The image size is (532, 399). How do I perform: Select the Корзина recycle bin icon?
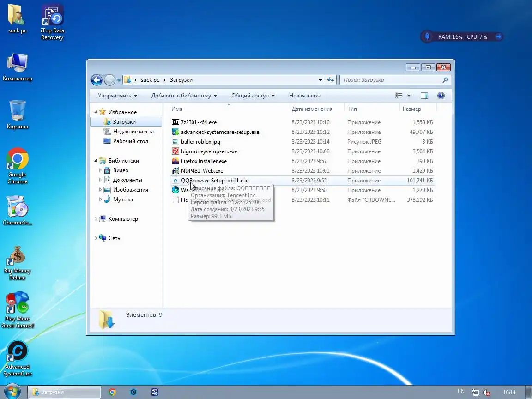(17, 115)
